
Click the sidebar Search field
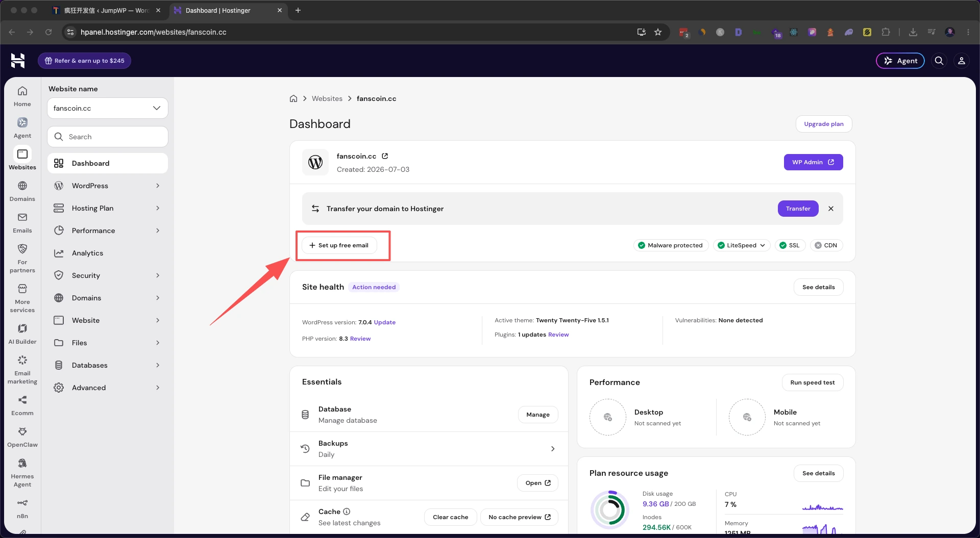pyautogui.click(x=108, y=137)
